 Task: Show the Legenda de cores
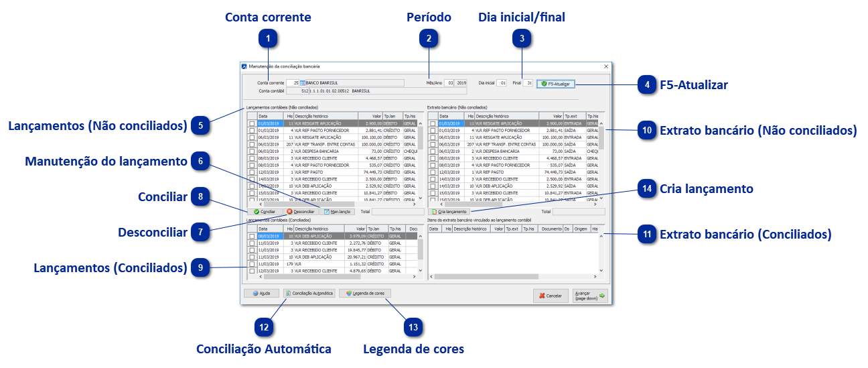[365, 293]
